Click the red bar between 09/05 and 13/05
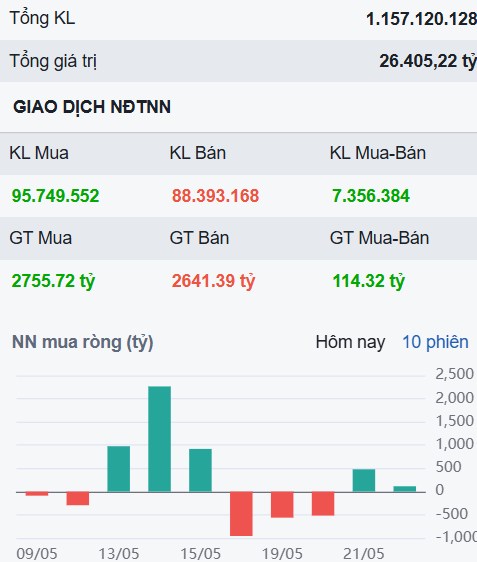Screen dimensions: 477x562 [78, 499]
